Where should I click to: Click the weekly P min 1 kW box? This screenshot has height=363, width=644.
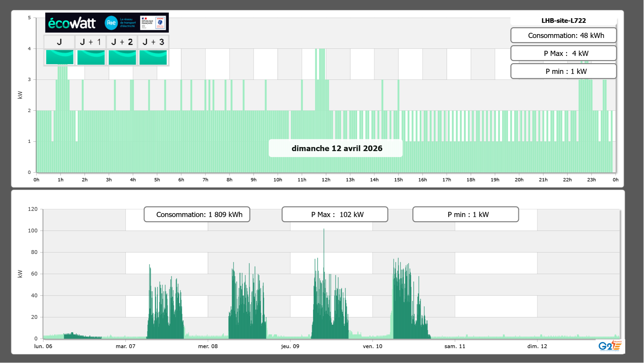coord(465,214)
